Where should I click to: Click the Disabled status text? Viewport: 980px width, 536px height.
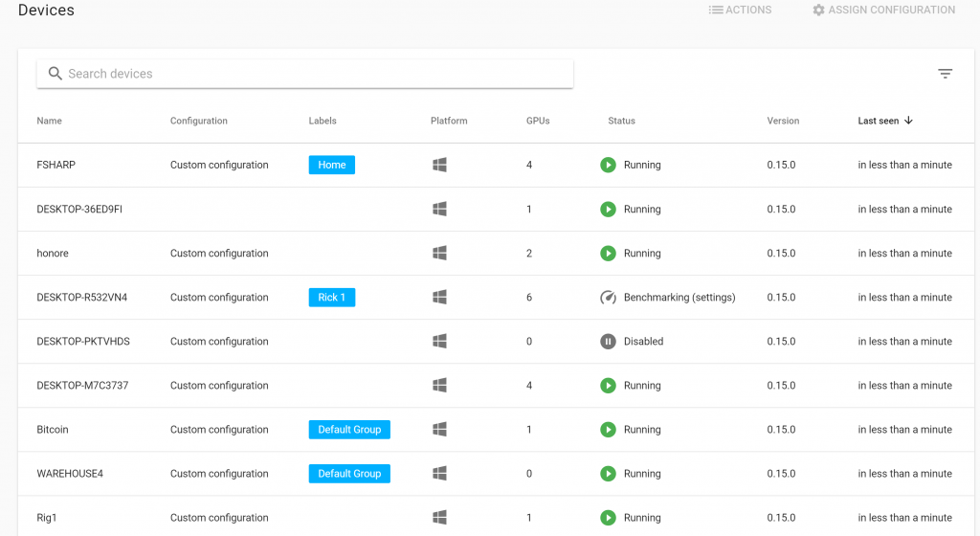point(644,341)
